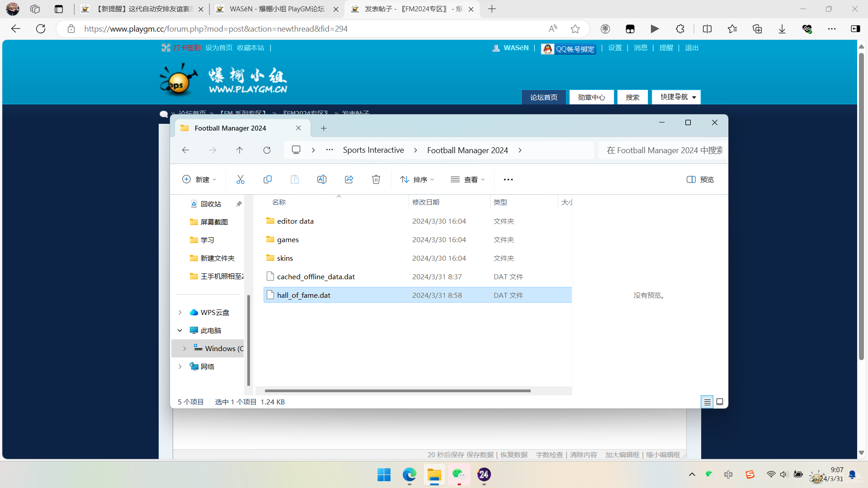
Task: Open browser downloads icon
Action: pos(782,29)
